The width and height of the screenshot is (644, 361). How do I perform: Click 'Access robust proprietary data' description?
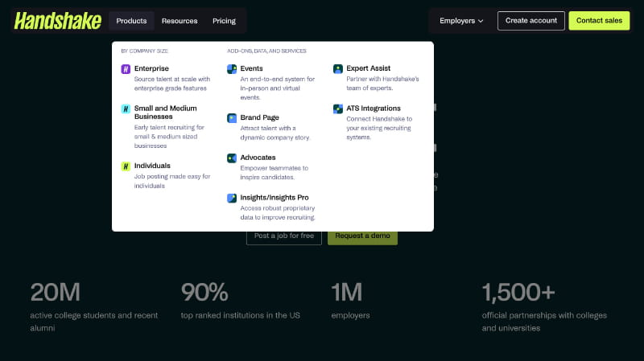tap(278, 213)
